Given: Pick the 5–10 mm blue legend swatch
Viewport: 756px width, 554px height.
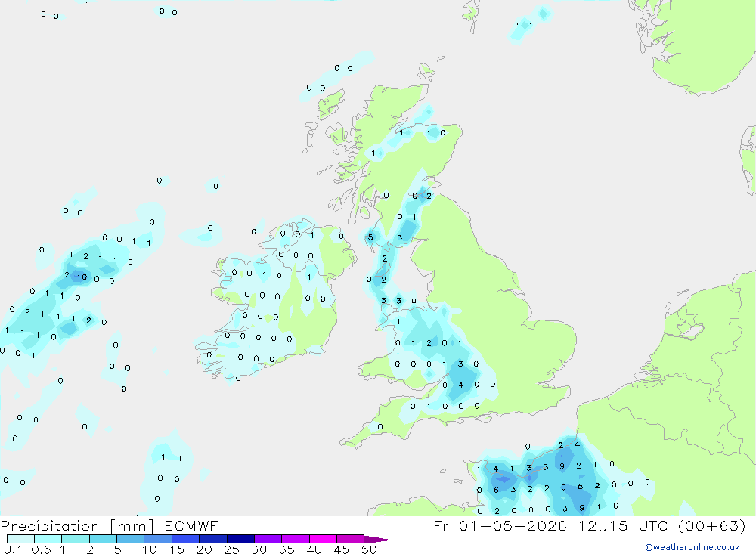Looking at the screenshot, I should pos(131,539).
